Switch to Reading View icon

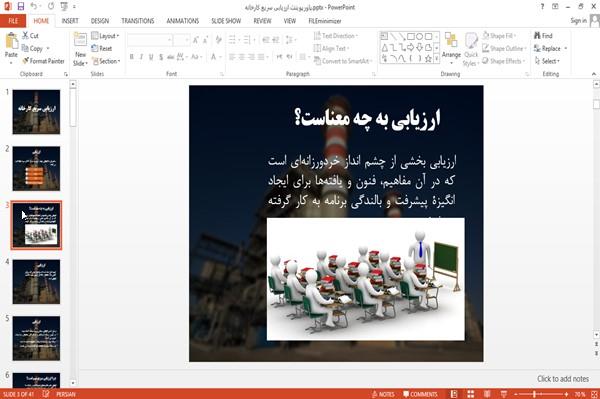[x=487, y=394]
